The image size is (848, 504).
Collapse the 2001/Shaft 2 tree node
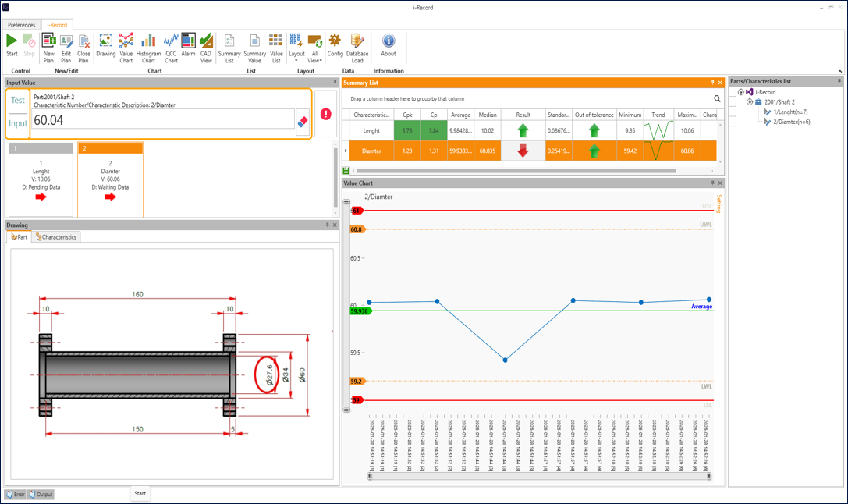coord(750,101)
